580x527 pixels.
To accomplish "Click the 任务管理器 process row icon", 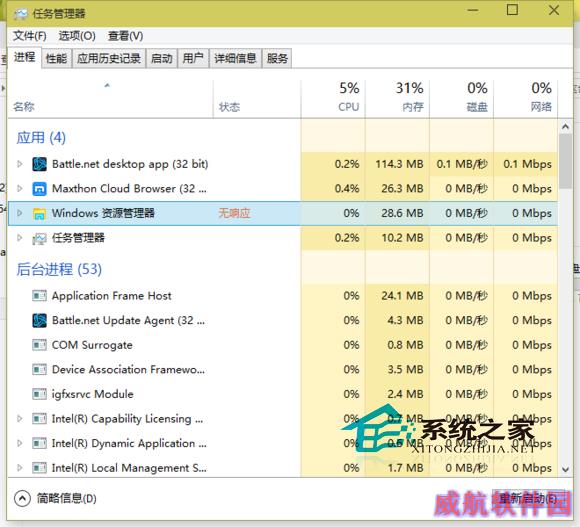I will point(40,238).
